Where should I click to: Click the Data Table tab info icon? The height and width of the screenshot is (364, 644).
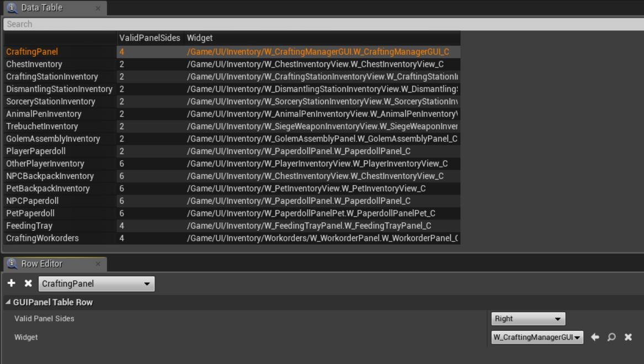point(12,8)
